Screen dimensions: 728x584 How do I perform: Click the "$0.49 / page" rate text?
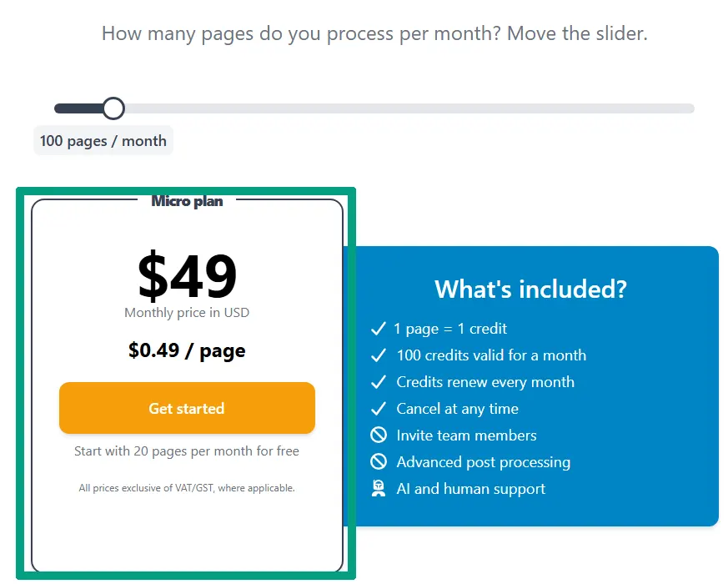(186, 350)
